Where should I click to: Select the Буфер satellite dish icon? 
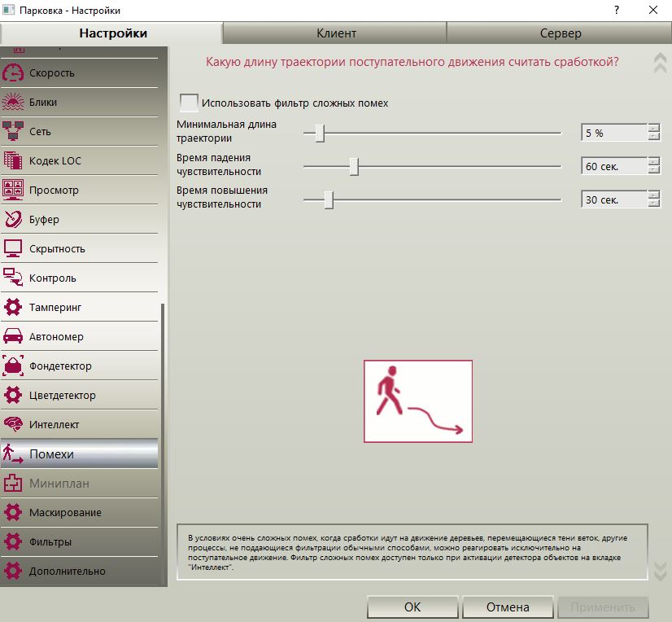[13, 219]
